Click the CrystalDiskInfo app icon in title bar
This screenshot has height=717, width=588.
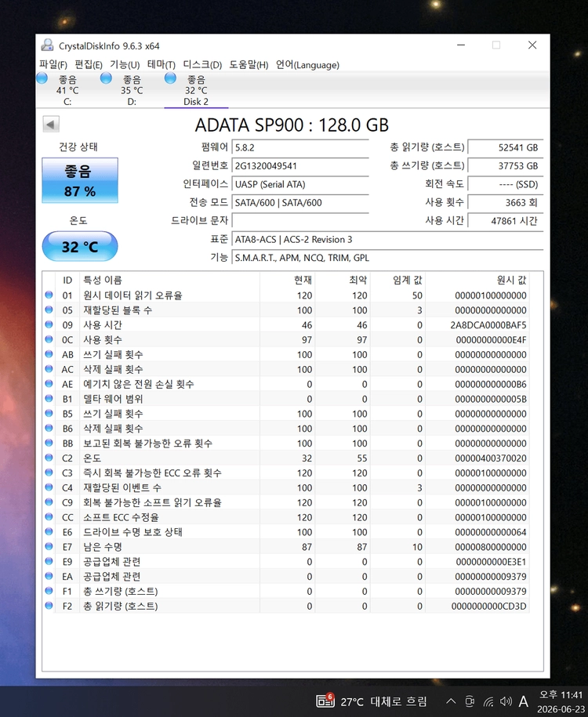pyautogui.click(x=47, y=45)
